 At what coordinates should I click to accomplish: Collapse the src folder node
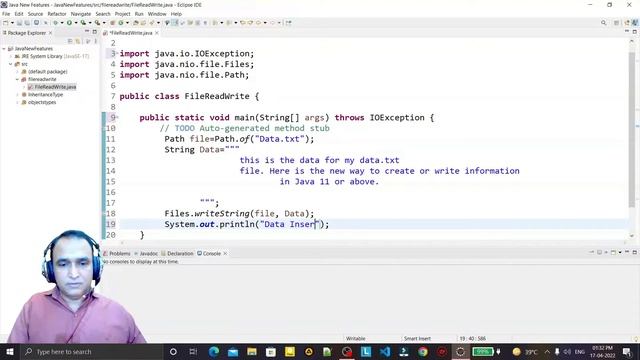(x=11, y=64)
